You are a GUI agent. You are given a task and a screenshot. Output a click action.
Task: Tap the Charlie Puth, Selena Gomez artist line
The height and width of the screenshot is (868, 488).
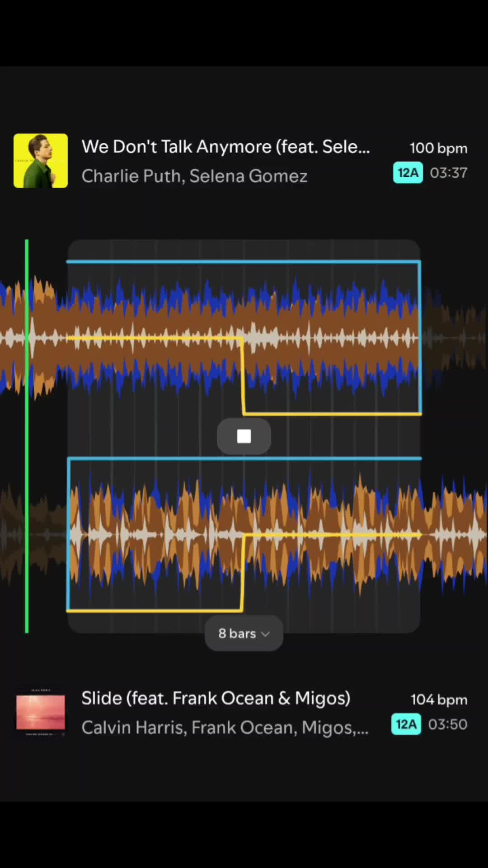coord(194,176)
